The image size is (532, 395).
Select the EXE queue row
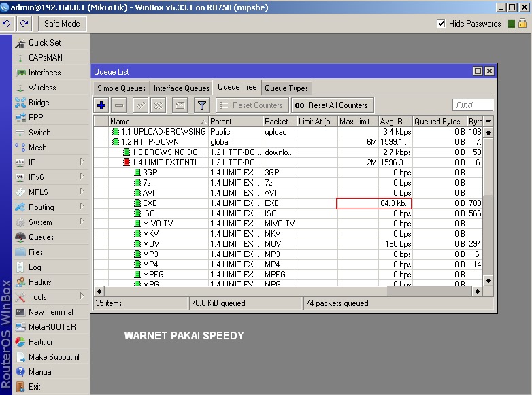pos(288,203)
